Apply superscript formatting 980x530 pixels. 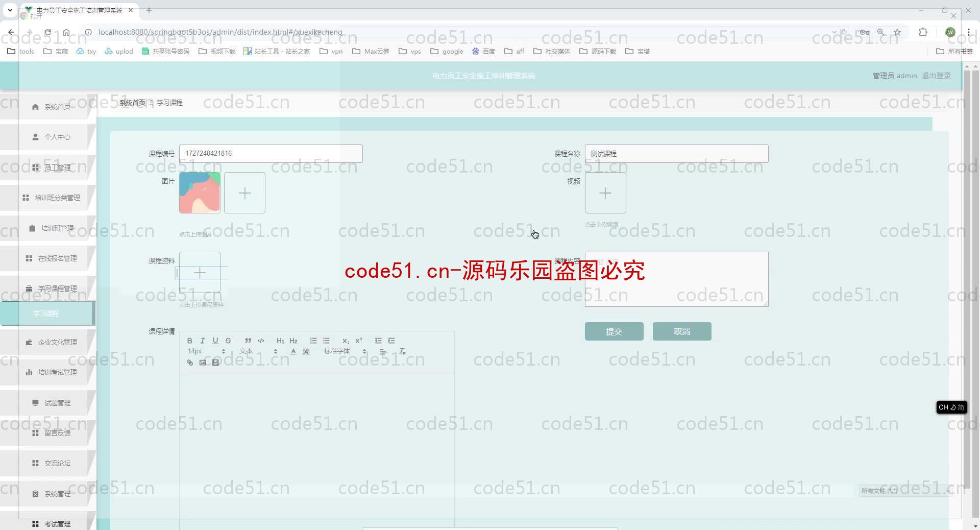[x=359, y=341]
